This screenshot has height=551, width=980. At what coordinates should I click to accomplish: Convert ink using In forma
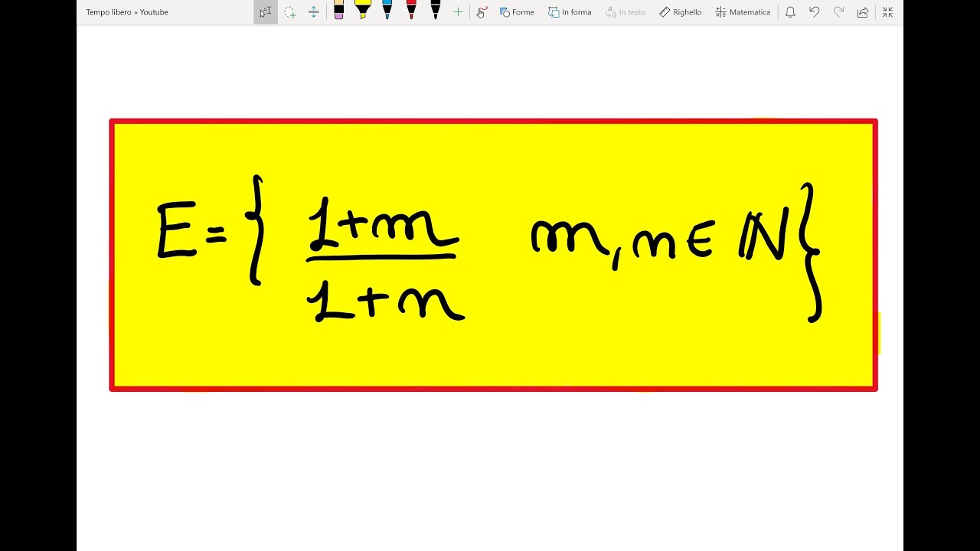(570, 12)
